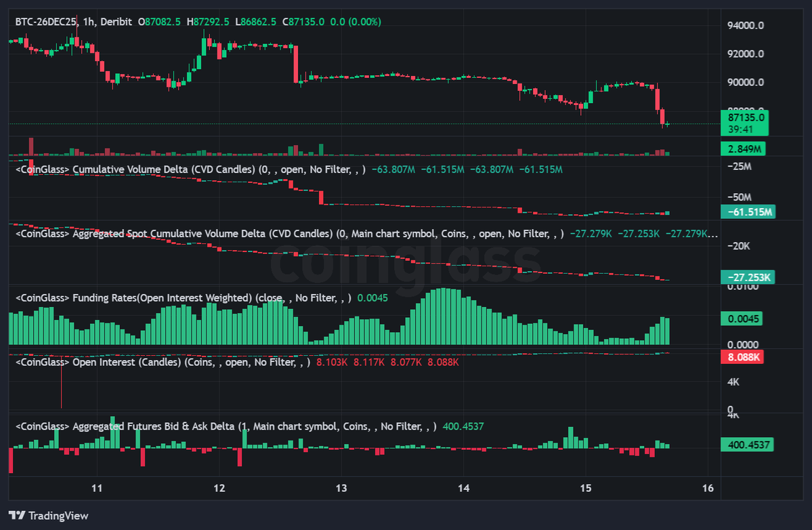812x530 pixels.
Task: Click the high value H87292.5
Action: pyautogui.click(x=208, y=22)
